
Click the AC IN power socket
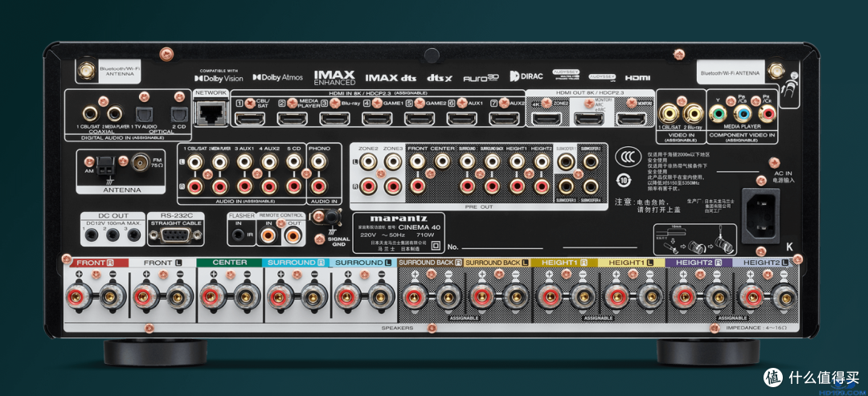tap(760, 215)
